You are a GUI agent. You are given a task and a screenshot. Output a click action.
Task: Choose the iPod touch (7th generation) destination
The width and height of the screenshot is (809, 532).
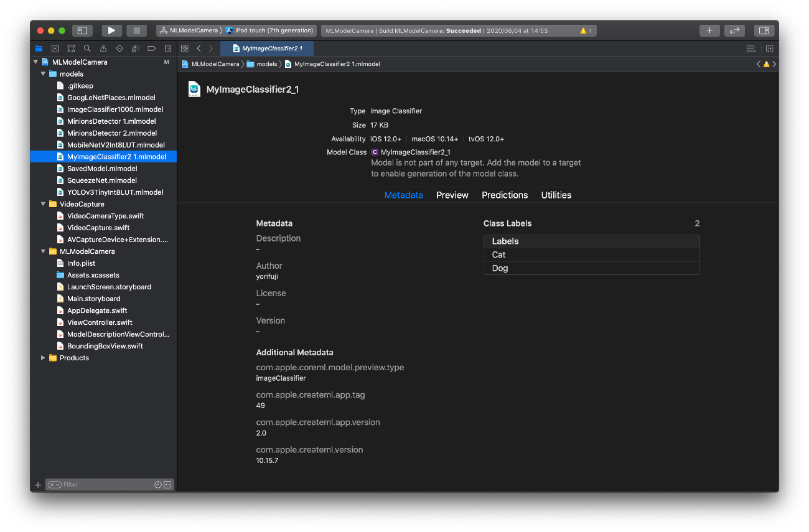click(269, 30)
